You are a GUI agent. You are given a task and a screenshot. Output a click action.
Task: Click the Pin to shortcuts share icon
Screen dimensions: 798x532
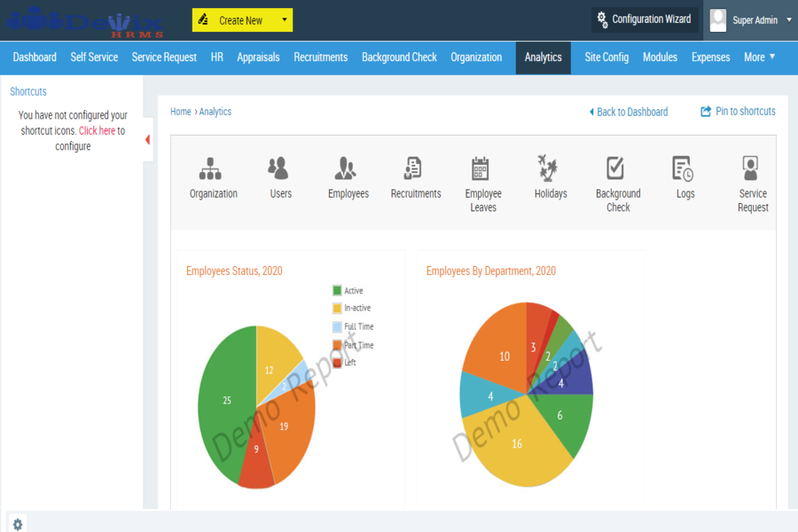point(706,112)
